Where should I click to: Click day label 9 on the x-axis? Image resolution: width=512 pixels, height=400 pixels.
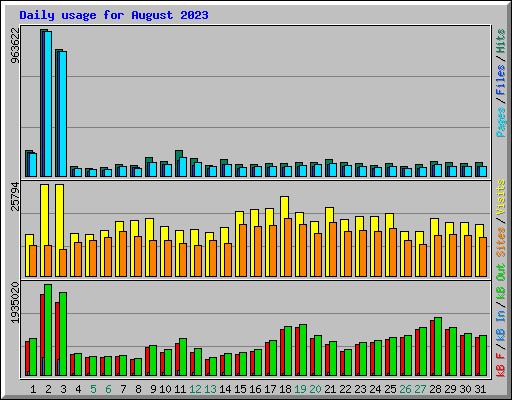click(x=153, y=389)
